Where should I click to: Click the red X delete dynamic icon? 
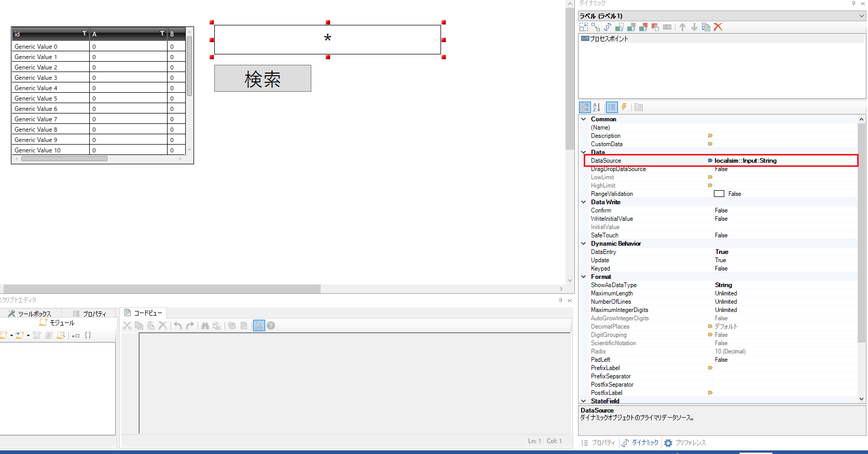(x=718, y=27)
